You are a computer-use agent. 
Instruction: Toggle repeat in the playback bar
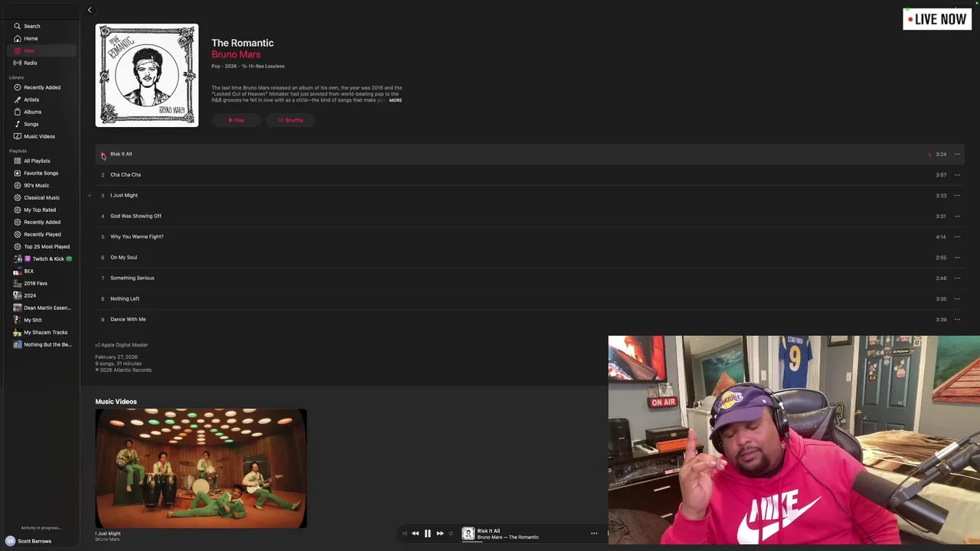tap(451, 533)
